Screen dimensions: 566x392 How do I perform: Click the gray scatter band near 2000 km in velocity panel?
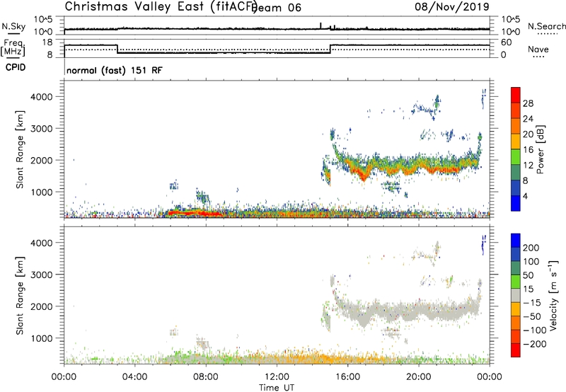point(408,311)
